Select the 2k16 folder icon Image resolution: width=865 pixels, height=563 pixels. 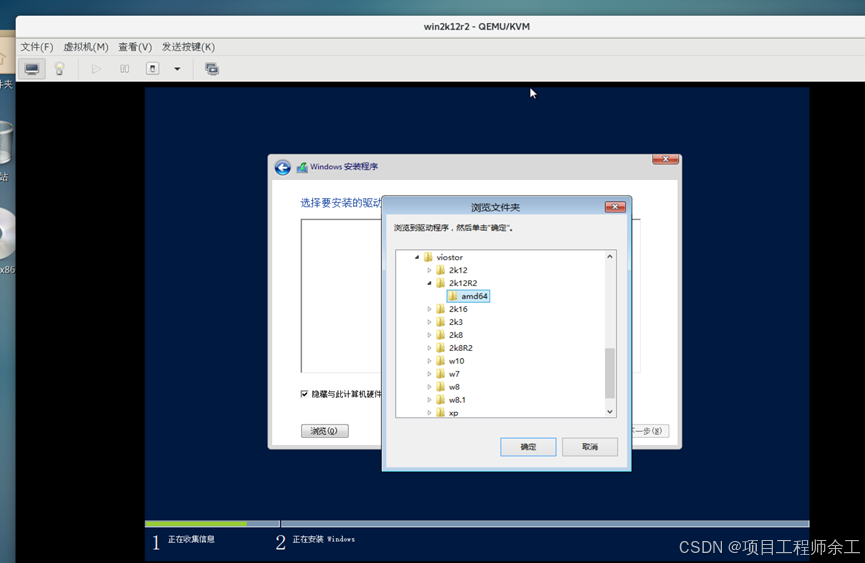click(x=440, y=309)
